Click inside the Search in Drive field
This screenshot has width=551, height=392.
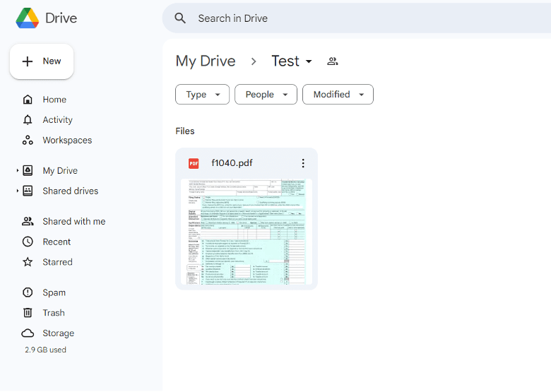pos(353,18)
